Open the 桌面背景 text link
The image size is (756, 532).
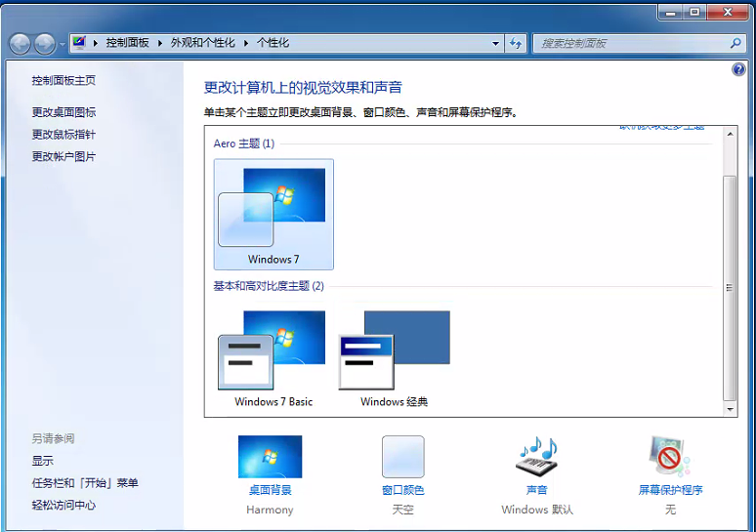coord(270,490)
